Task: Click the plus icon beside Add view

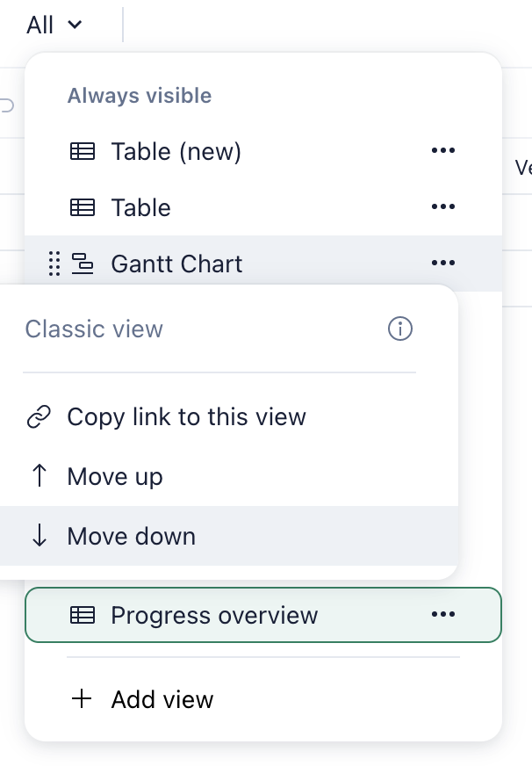Action: 82,699
